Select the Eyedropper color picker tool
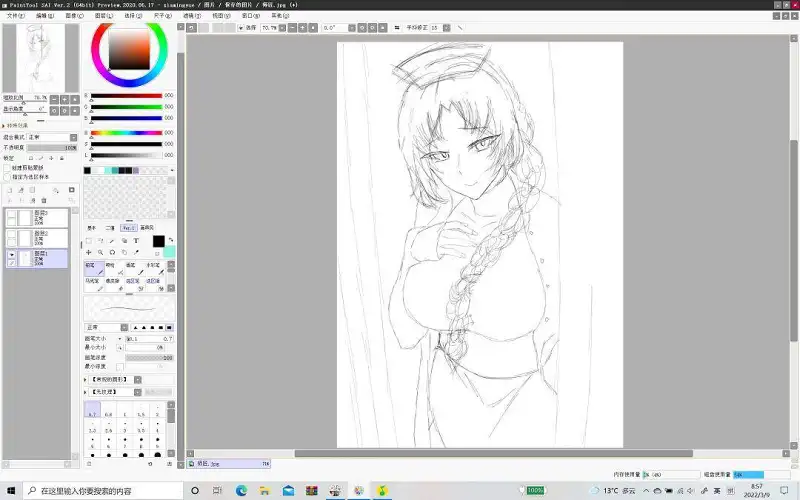 tap(136, 252)
